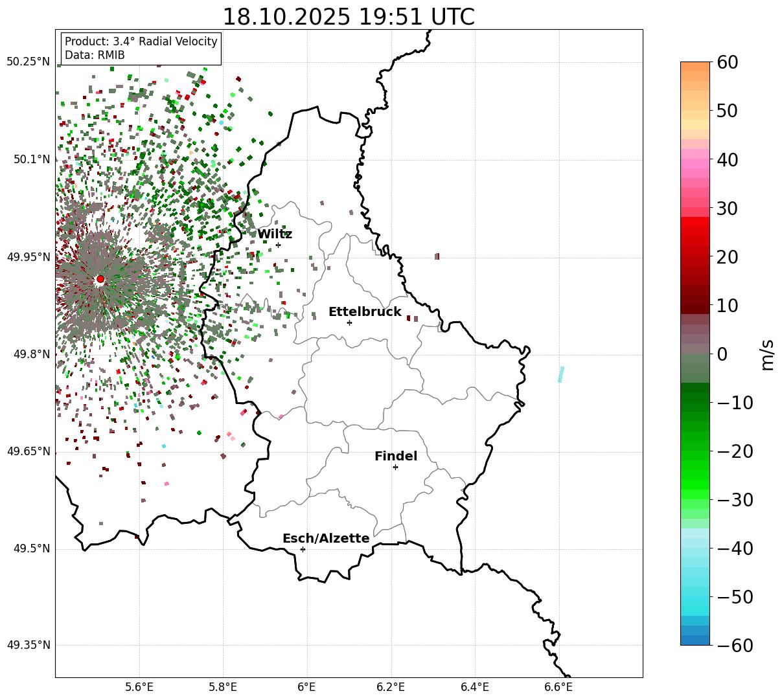The width and height of the screenshot is (782, 700).
Task: Click the Ettelbruck station cross marker
Action: pyautogui.click(x=349, y=322)
